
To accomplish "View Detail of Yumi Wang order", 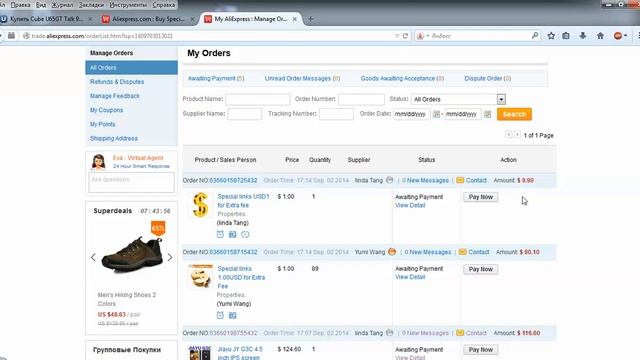I will pos(410,277).
